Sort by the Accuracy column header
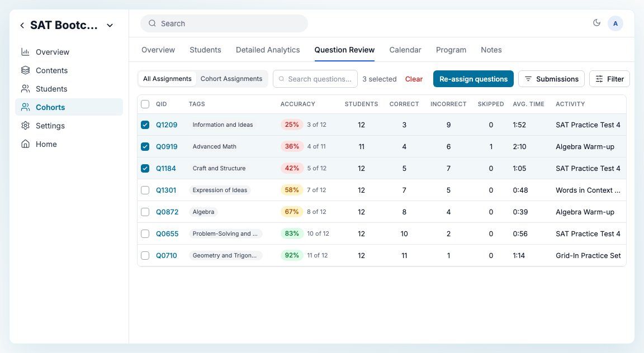The image size is (644, 353). pyautogui.click(x=298, y=104)
